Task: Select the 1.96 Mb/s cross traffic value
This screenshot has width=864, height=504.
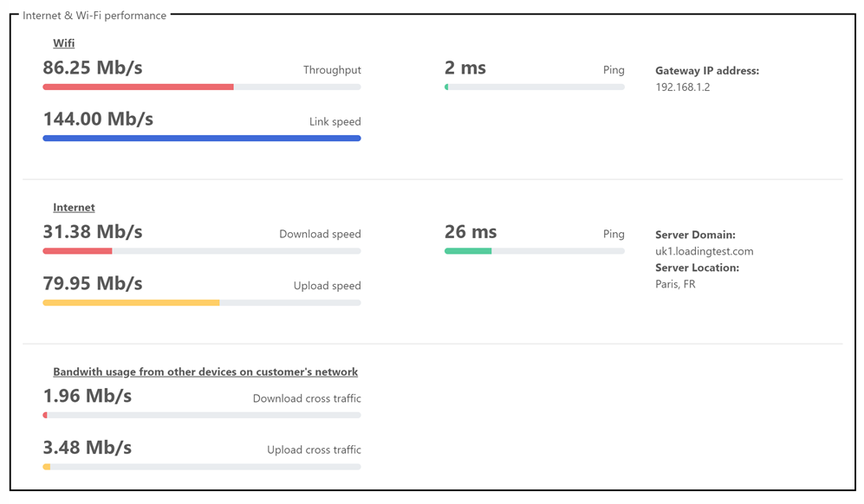Action: [87, 396]
